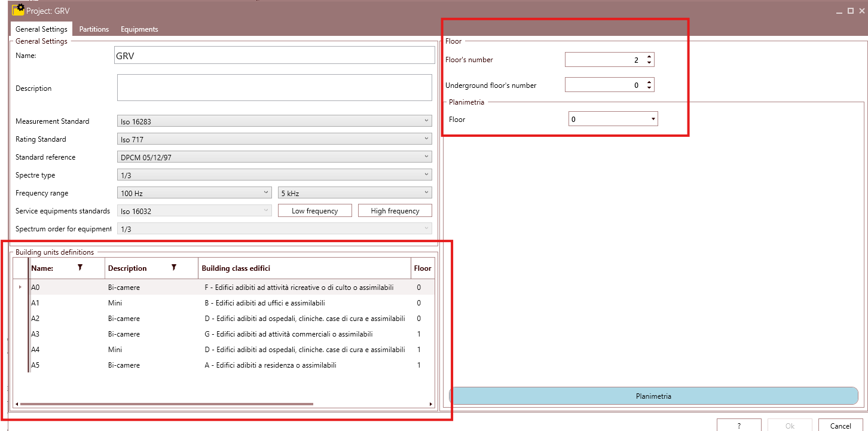Open the Spectre type dropdown
This screenshot has height=431, width=868.
[274, 175]
